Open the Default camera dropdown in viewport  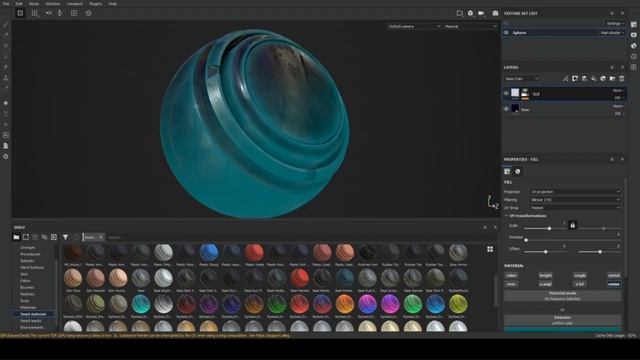click(x=414, y=26)
